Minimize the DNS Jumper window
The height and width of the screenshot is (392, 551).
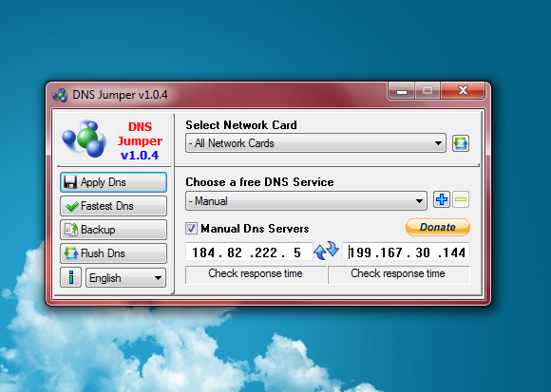pos(402,91)
